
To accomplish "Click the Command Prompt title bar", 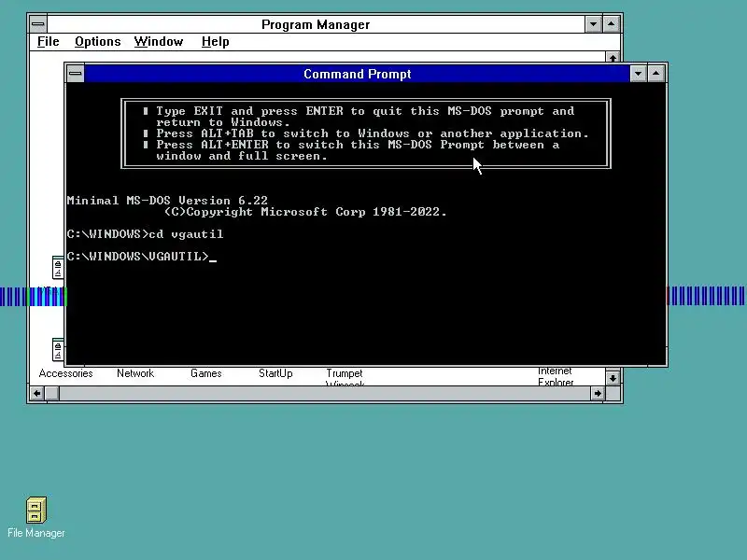I will [x=358, y=74].
